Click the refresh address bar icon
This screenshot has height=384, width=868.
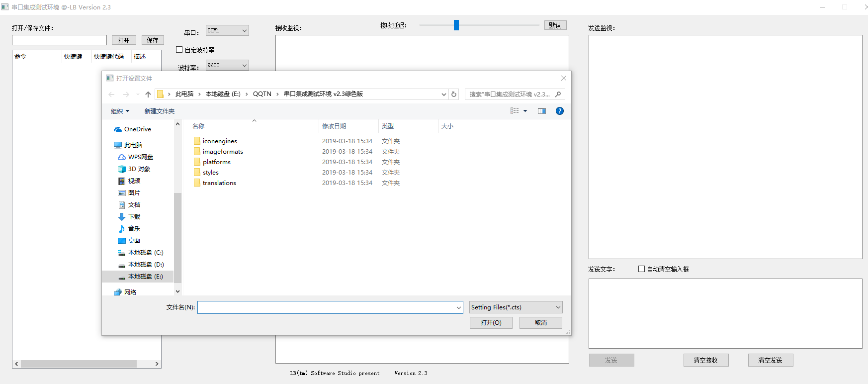click(x=454, y=94)
